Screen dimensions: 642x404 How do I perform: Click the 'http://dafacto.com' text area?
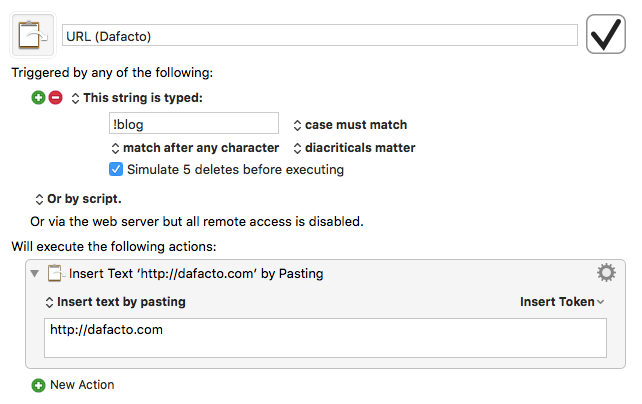coord(325,338)
